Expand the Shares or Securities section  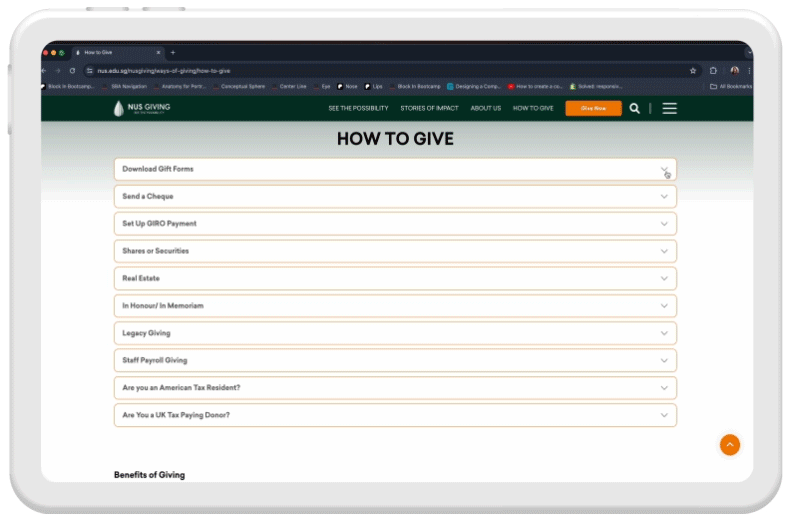coord(395,251)
